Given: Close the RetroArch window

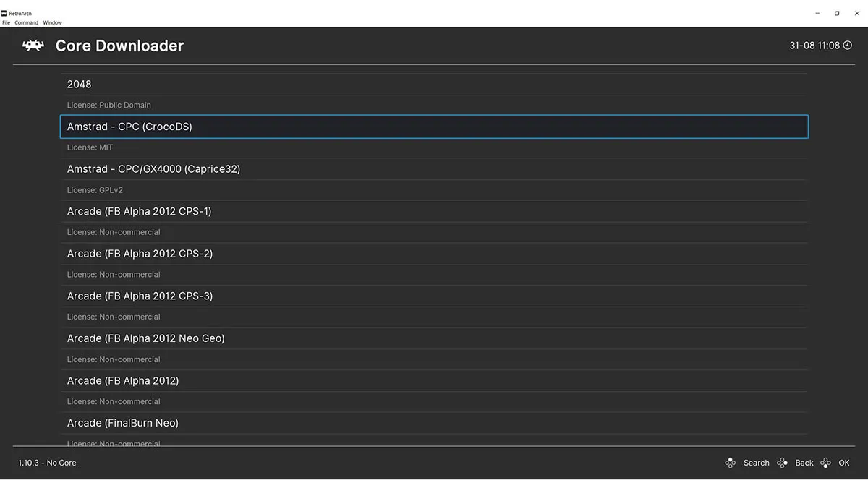Looking at the screenshot, I should coord(856,13).
